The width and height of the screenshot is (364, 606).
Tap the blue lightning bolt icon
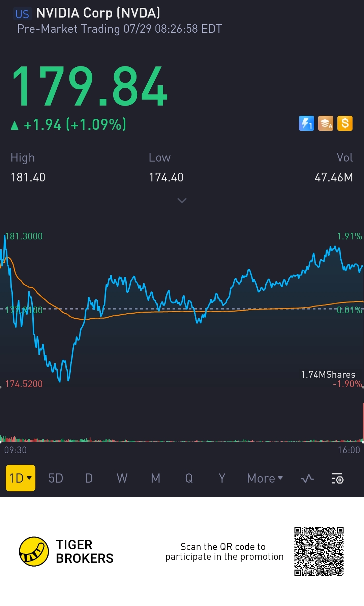306,123
